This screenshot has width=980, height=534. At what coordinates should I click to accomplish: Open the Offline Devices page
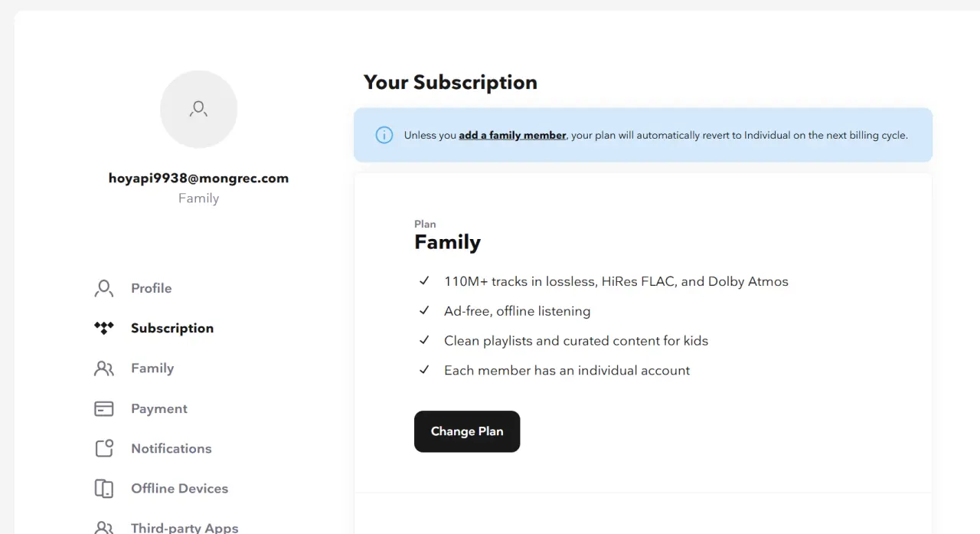point(179,488)
